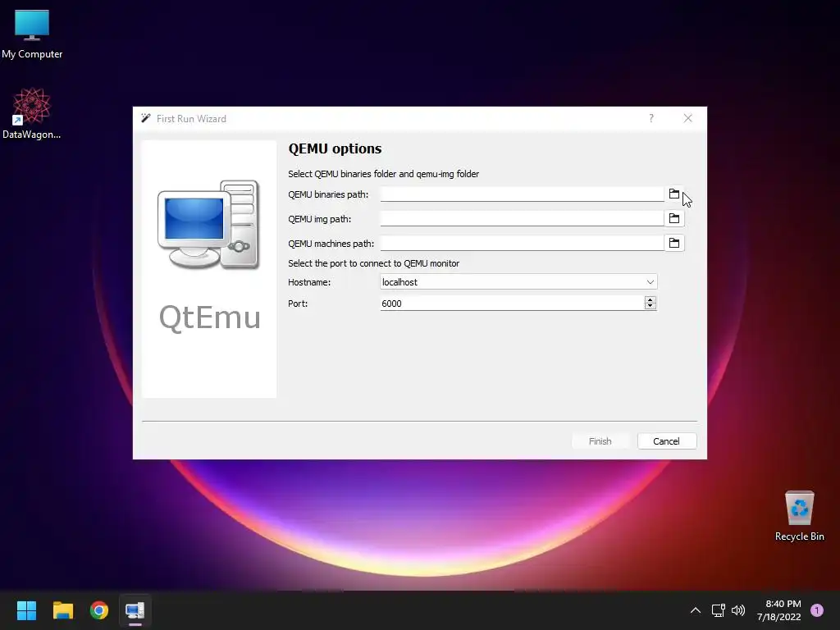Open the network status tray icon
Image resolution: width=840 pixels, height=630 pixels.
718,610
